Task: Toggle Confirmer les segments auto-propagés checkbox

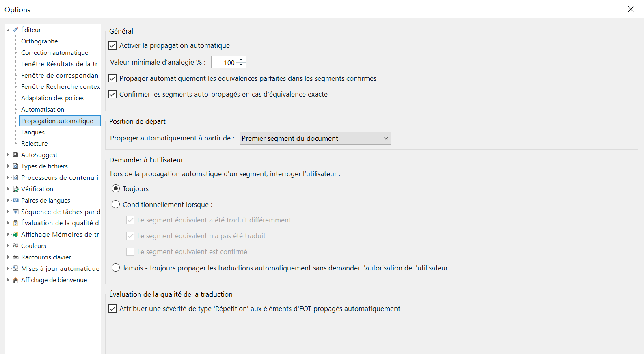Action: pyautogui.click(x=113, y=94)
